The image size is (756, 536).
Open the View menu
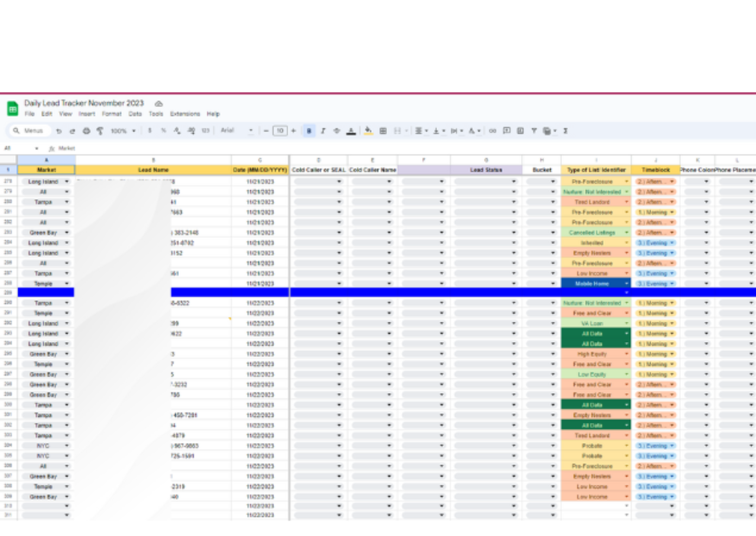pyautogui.click(x=65, y=114)
